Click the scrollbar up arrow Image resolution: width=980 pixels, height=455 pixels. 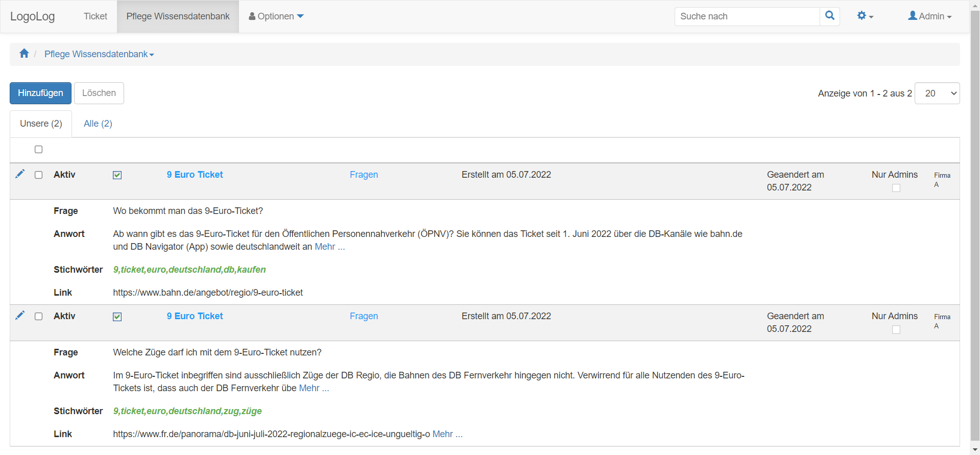pyautogui.click(x=975, y=5)
